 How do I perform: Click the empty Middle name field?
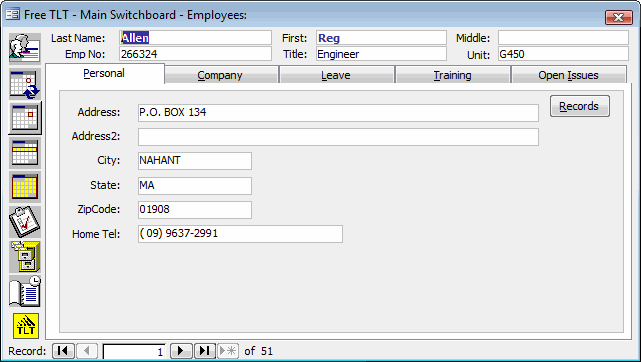tap(563, 38)
